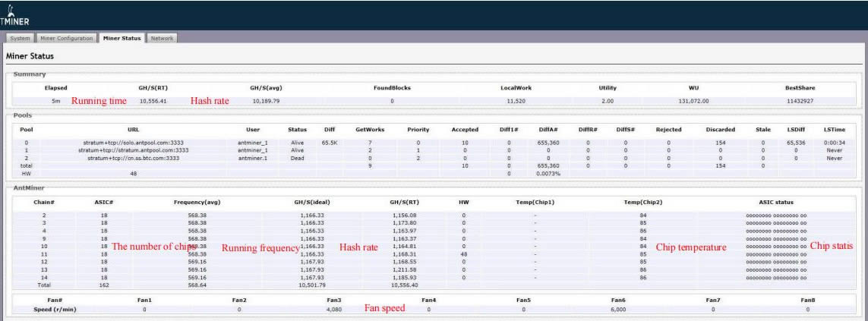Click the Dead status of pool 2
The width and height of the screenshot is (868, 321).
(x=297, y=159)
